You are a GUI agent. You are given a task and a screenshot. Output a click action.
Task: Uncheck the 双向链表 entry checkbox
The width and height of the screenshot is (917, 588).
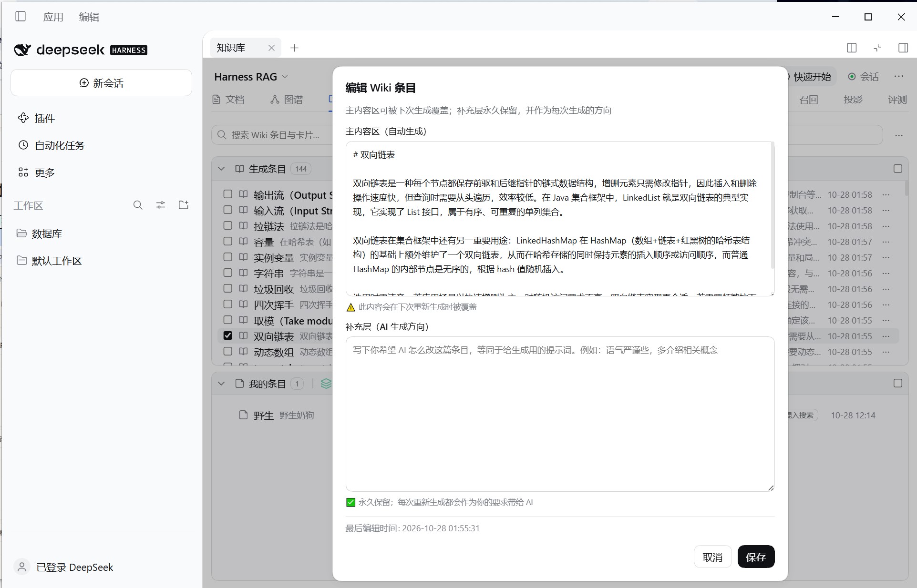(228, 335)
